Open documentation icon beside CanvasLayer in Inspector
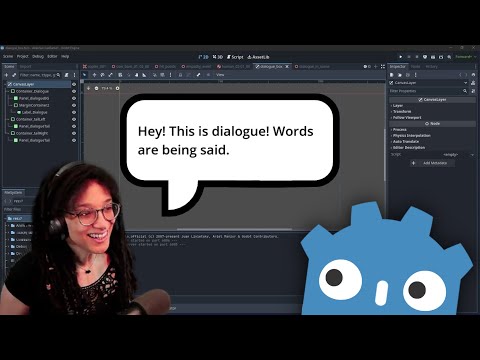Screen dimensions: 480x360 [473, 83]
